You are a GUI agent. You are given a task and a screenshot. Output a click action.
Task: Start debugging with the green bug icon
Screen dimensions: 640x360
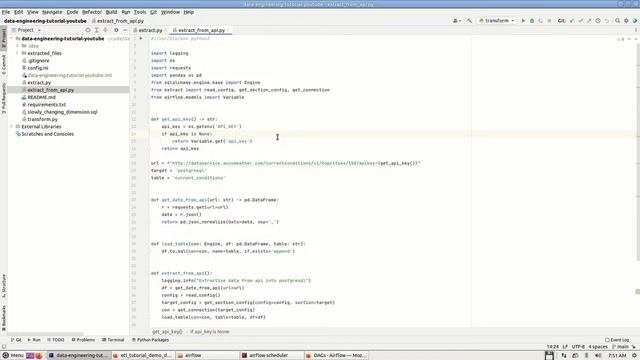pyautogui.click(x=532, y=20)
